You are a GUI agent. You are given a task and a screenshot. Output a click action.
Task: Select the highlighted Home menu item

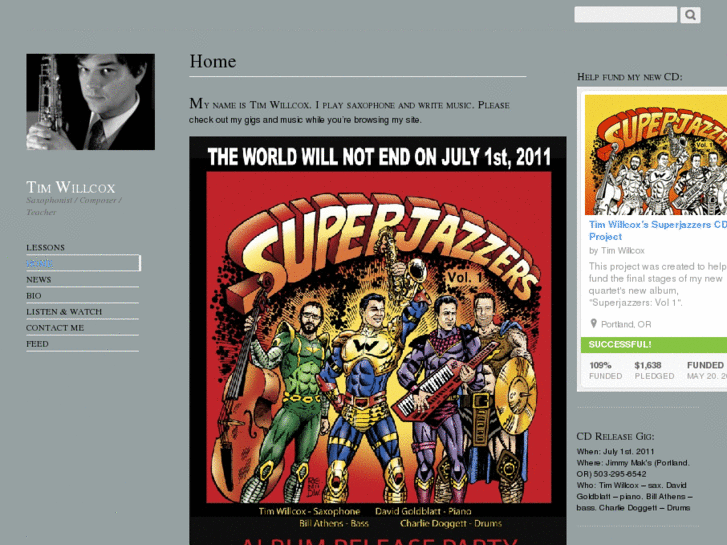83,263
